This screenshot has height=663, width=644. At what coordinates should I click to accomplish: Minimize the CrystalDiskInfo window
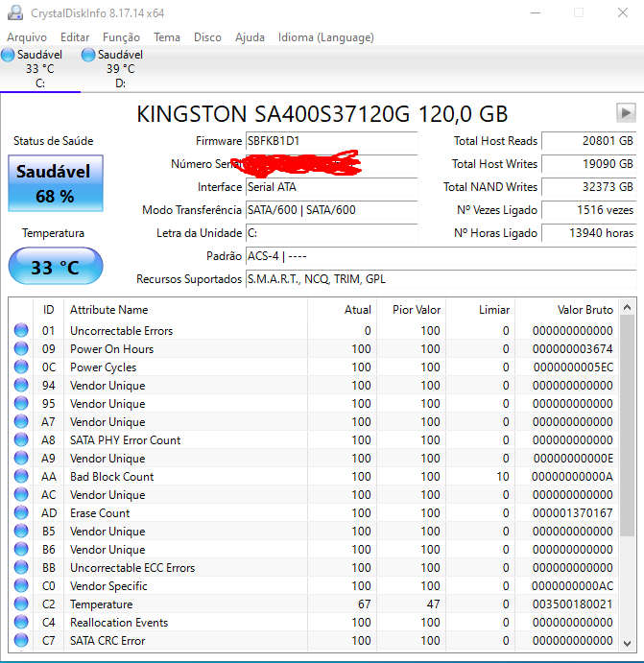click(536, 12)
